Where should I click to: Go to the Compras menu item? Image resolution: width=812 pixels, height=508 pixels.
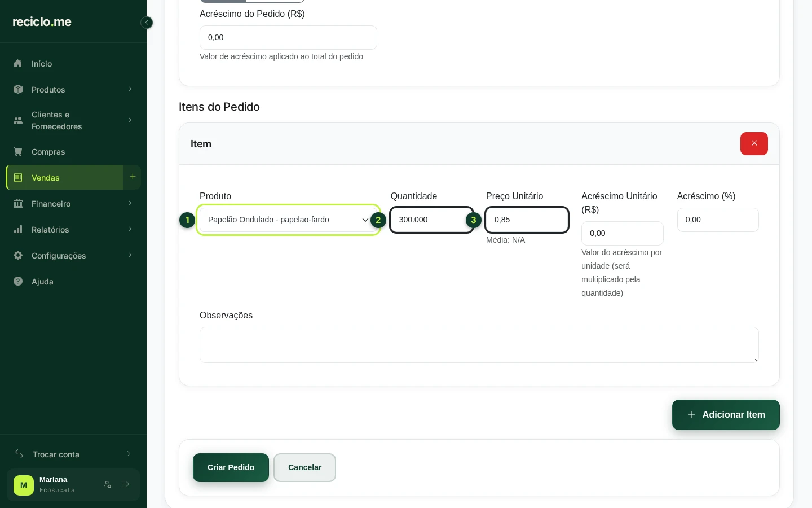pos(73,152)
